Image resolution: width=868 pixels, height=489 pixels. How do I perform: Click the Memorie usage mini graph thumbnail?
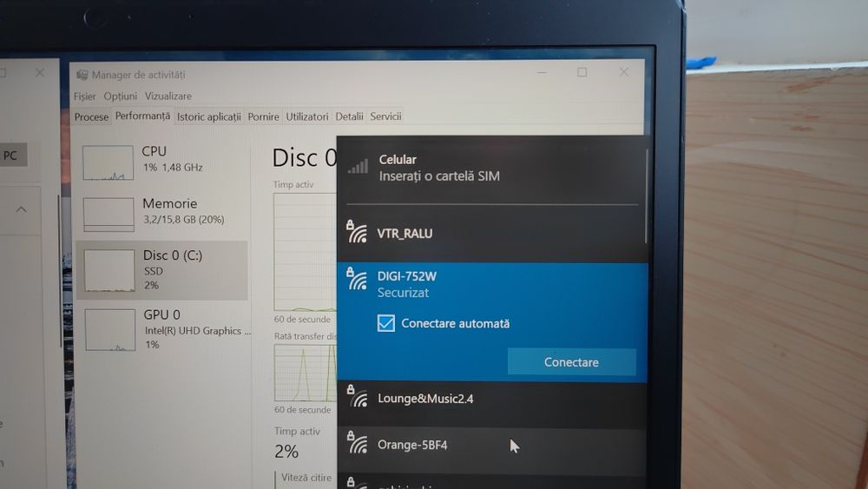click(x=108, y=215)
